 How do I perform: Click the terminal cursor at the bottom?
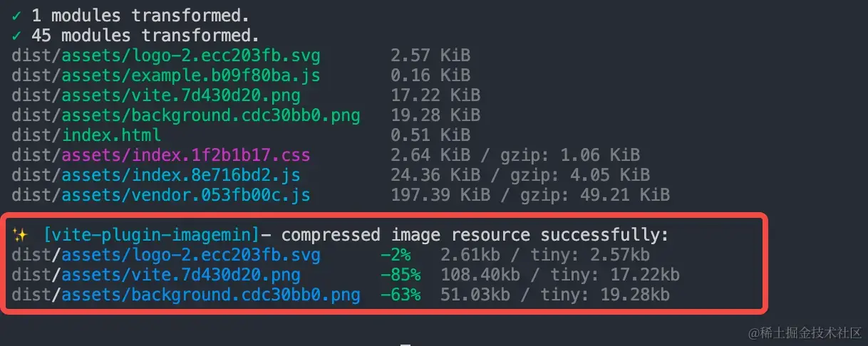pyautogui.click(x=405, y=343)
